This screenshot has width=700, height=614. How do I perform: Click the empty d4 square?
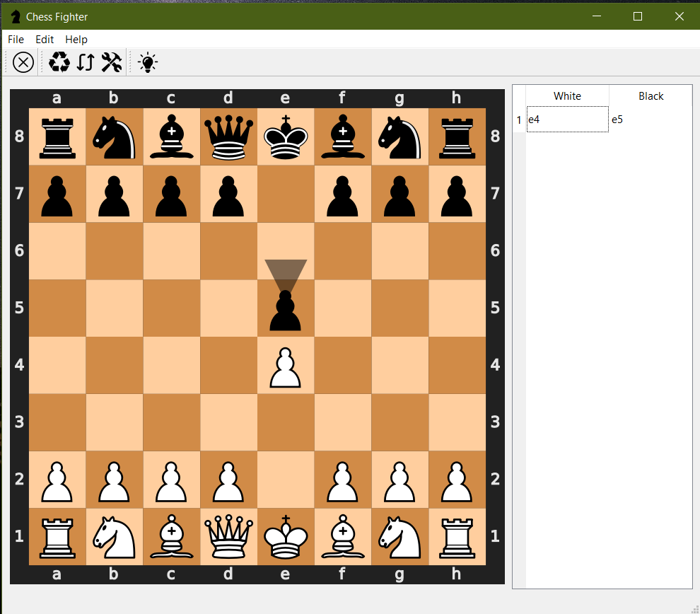click(228, 365)
